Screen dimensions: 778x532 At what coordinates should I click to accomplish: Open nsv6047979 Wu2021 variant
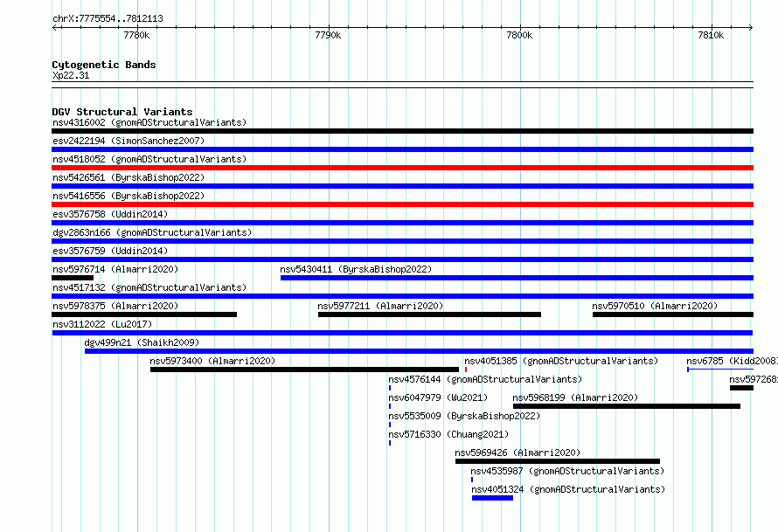(x=438, y=397)
